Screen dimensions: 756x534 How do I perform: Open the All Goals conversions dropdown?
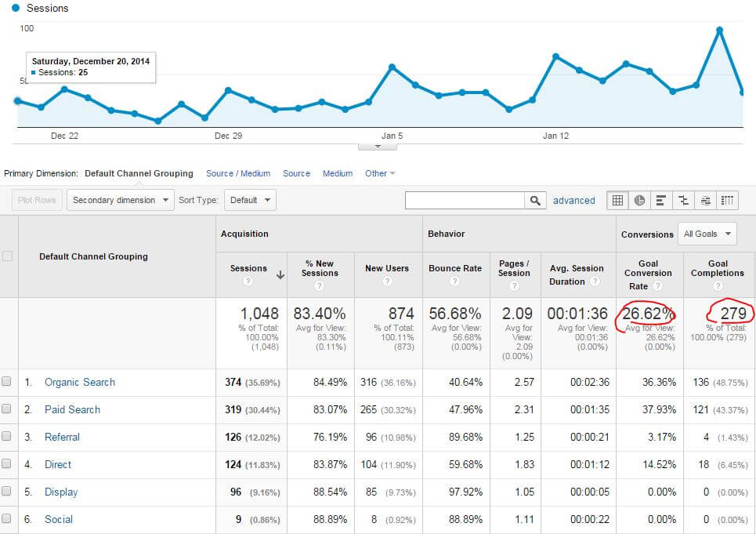coord(708,234)
